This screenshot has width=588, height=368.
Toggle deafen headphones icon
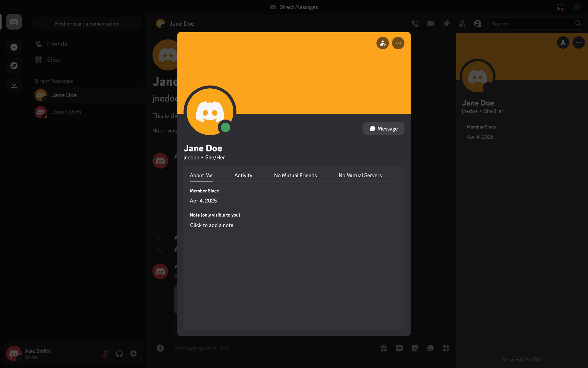point(119,354)
